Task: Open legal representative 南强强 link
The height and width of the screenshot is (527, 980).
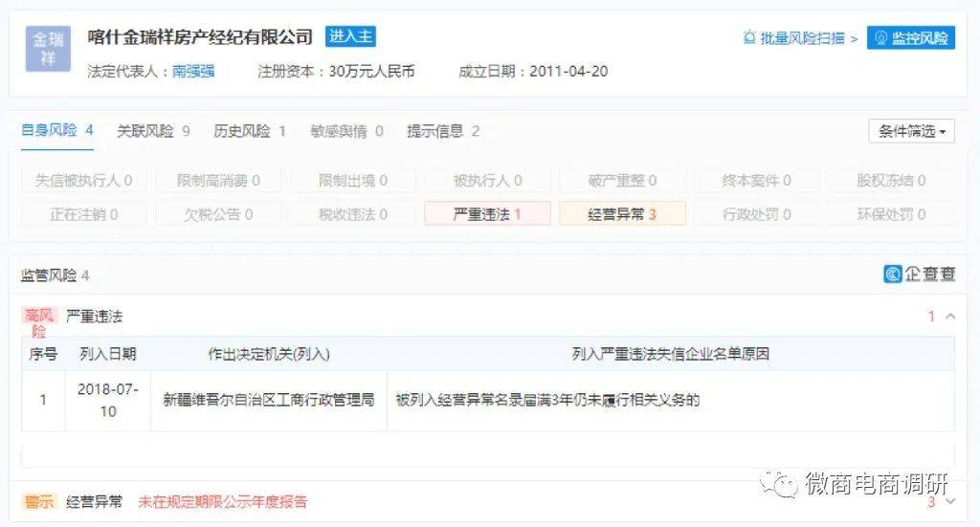Action: [x=192, y=71]
